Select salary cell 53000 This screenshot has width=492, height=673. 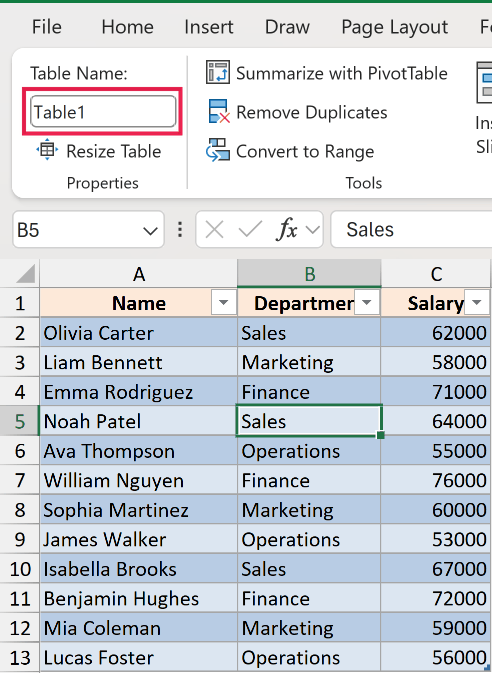435,539
